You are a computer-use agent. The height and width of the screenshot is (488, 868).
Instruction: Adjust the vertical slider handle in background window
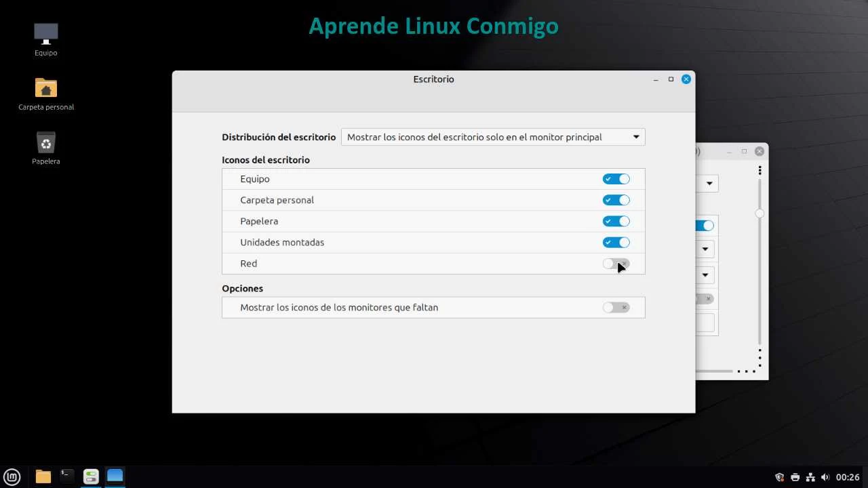point(759,213)
